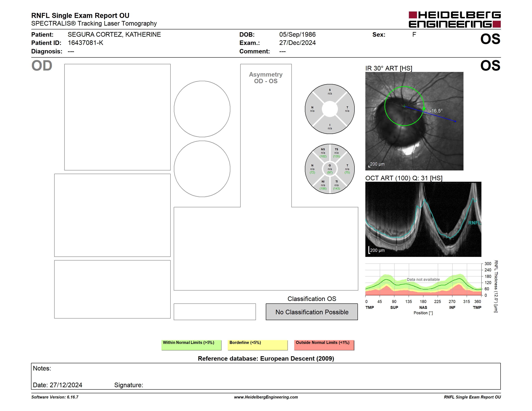Click the exam date 27/Dec/2024
The height and width of the screenshot is (411, 532).
[x=297, y=43]
